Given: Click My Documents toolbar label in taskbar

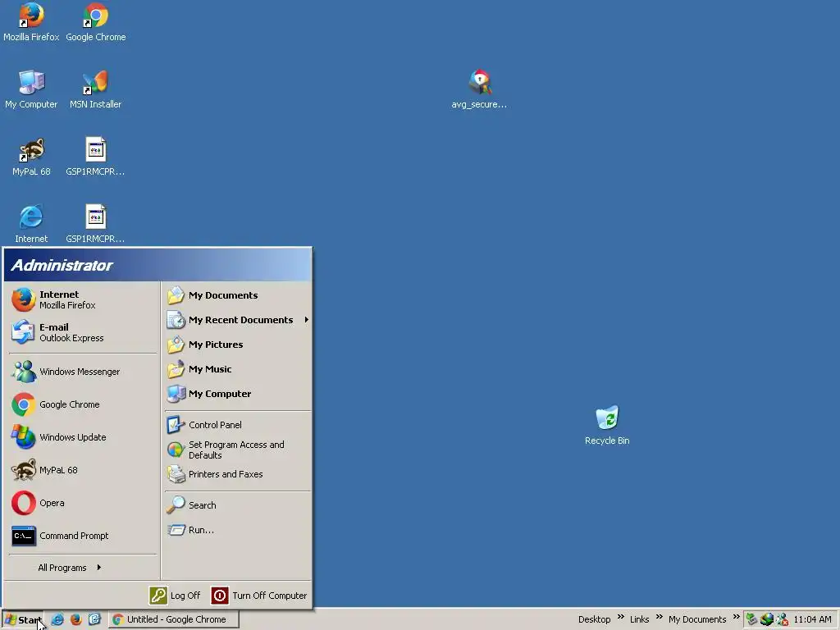Looking at the screenshot, I should [697, 619].
